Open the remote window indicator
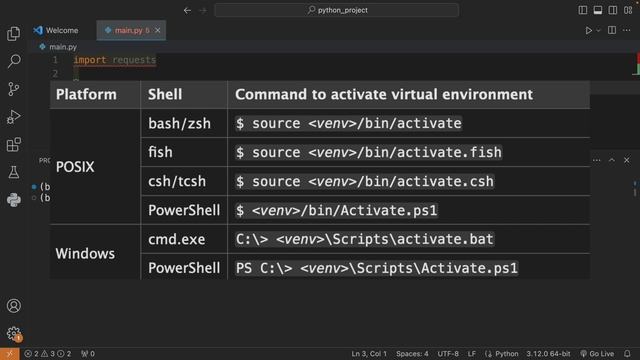This screenshot has height=360, width=640. pyautogui.click(x=9, y=354)
